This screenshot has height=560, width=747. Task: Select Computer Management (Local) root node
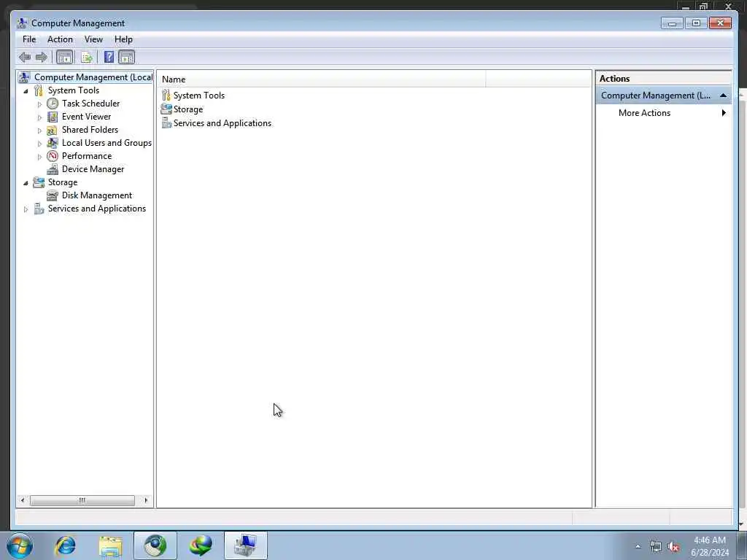(x=93, y=77)
